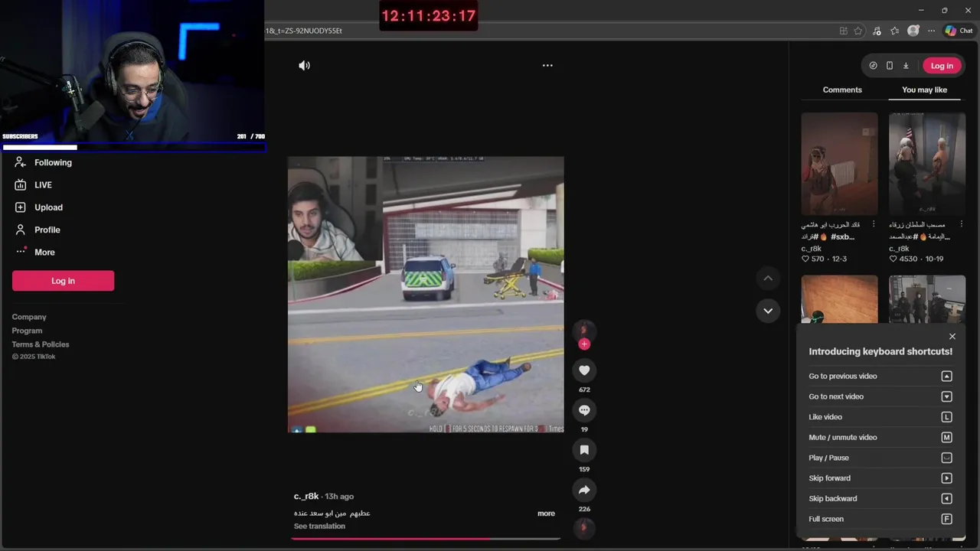Save video with the bookmark icon

[x=584, y=450]
